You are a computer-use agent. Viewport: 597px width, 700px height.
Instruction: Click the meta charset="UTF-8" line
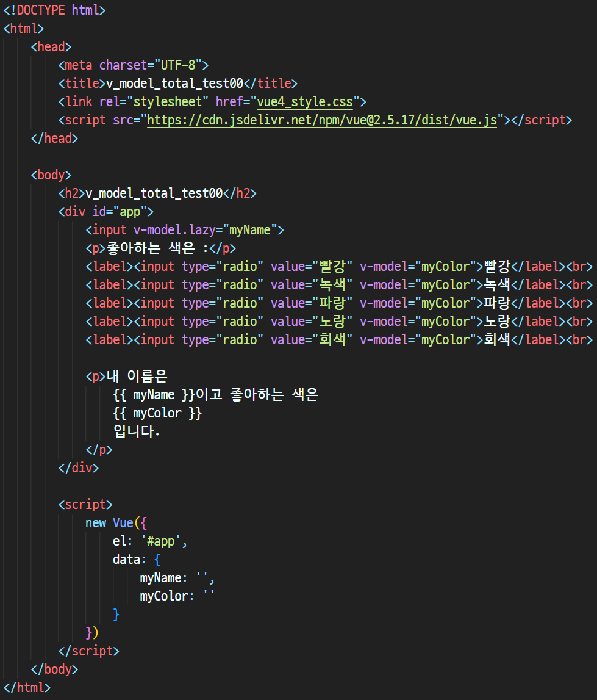pyautogui.click(x=134, y=65)
